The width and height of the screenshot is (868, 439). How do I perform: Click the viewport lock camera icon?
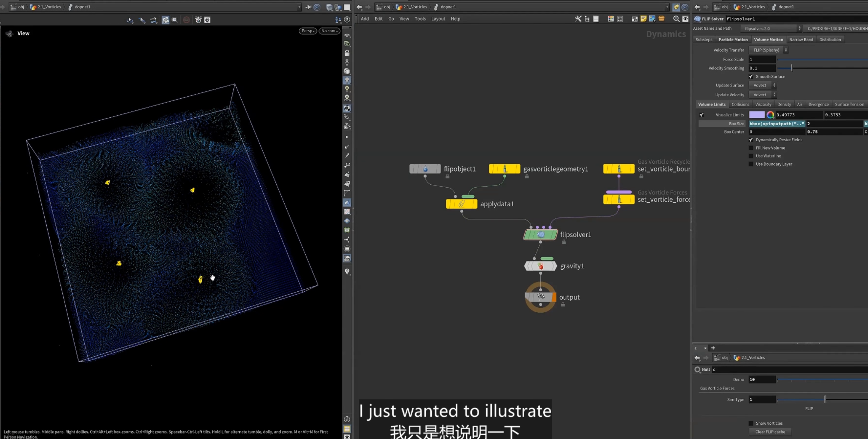click(347, 53)
